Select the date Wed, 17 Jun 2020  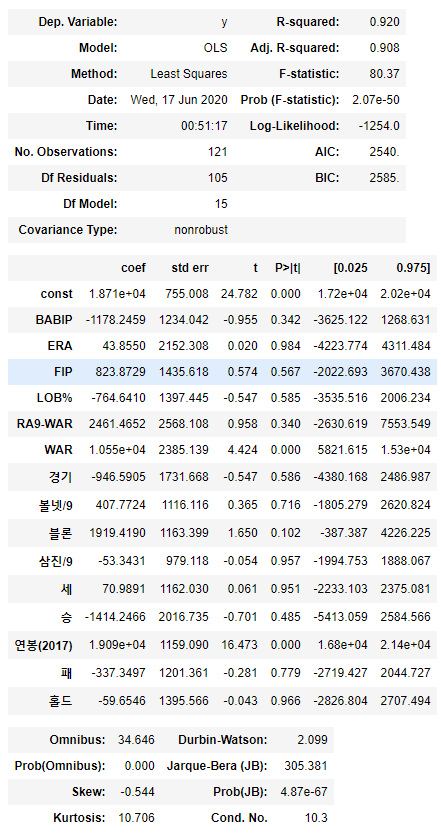tap(179, 100)
